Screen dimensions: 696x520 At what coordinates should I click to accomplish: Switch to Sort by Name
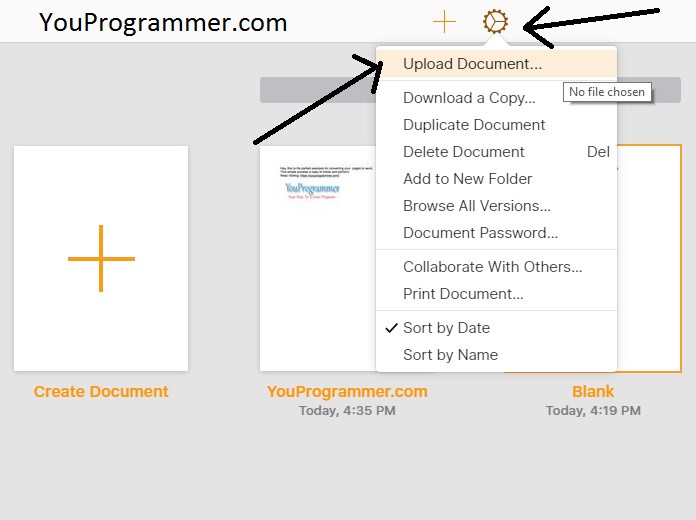point(496,355)
